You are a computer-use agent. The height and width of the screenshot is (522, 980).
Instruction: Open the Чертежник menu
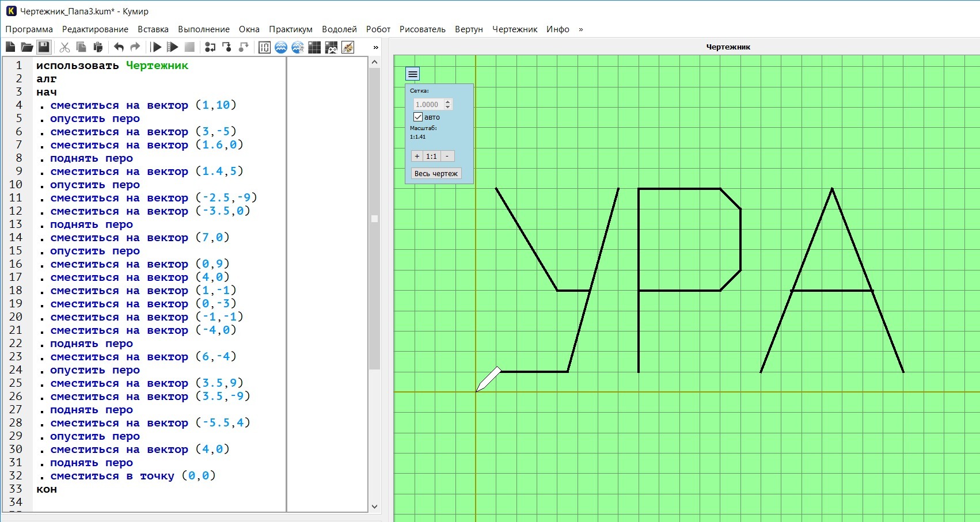[x=515, y=29]
